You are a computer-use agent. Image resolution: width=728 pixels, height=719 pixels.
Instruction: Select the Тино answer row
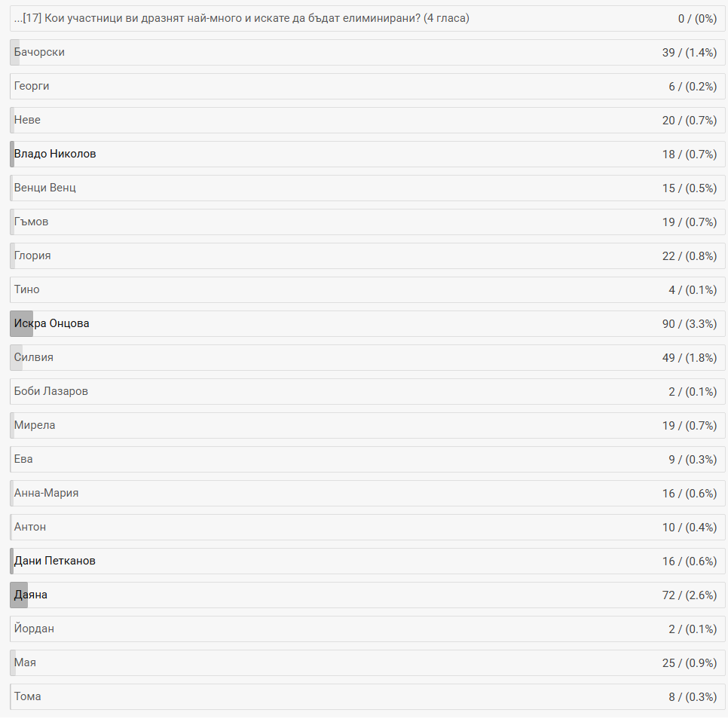click(x=367, y=289)
